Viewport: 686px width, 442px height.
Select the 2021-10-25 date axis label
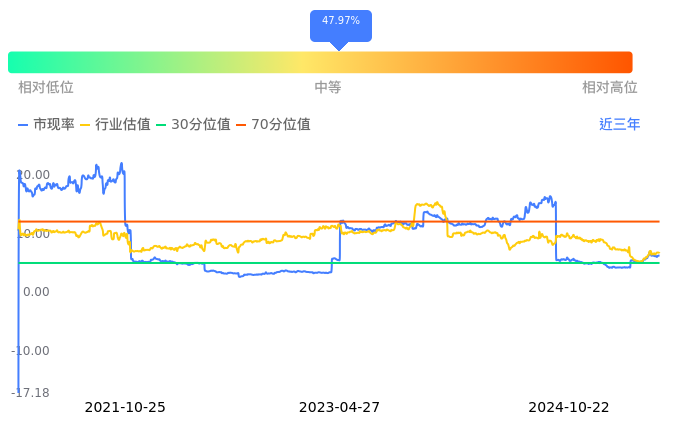[x=125, y=408]
